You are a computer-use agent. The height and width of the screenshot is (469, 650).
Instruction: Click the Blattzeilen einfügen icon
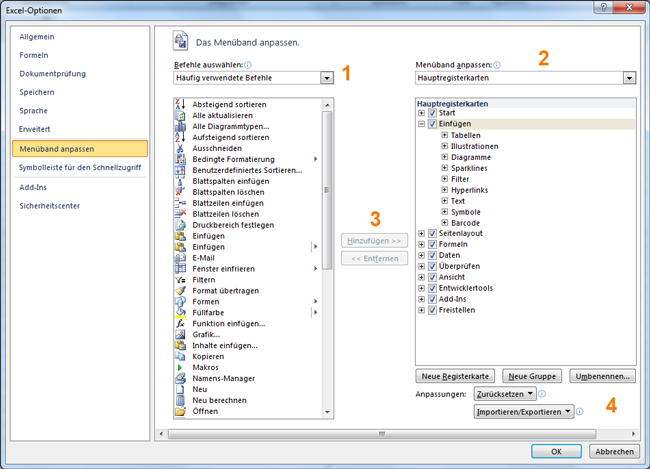180,203
